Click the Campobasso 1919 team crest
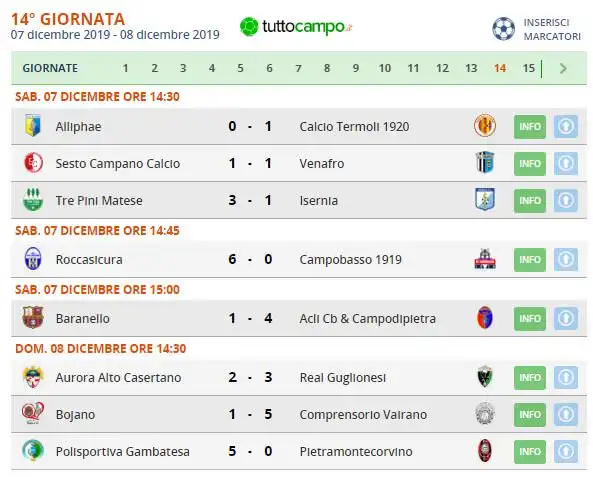Viewport: 593px width, 477px height. 485,259
